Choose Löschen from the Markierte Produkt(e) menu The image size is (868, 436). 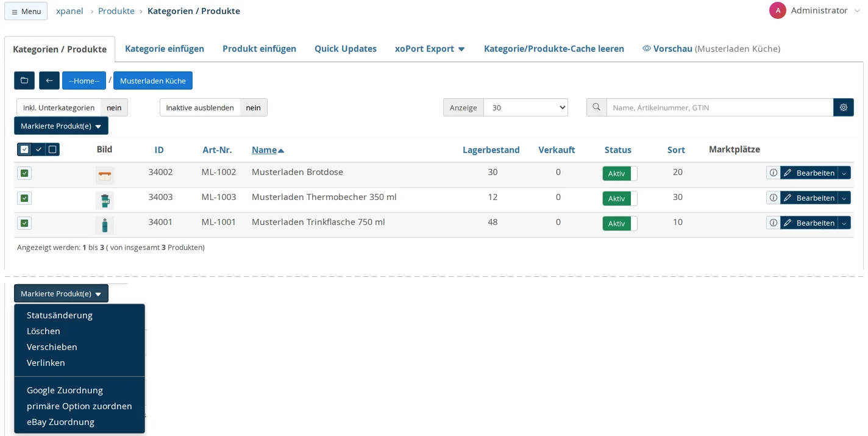43,331
